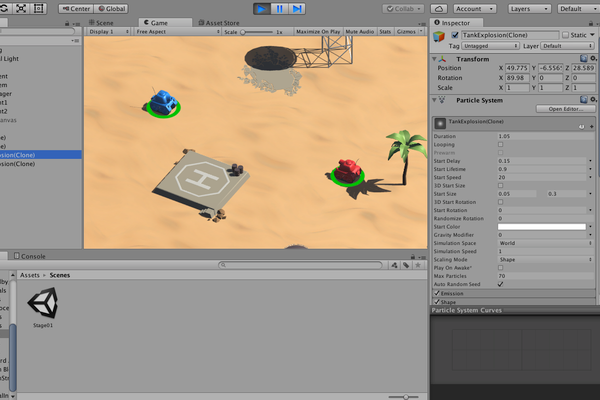
Task: Click the Transform component help book icon
Action: [583, 59]
